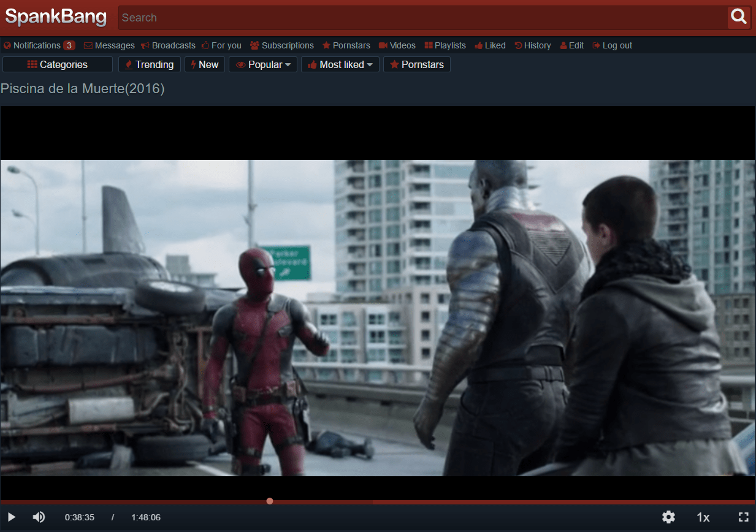Click Log out
Screen dimensions: 756x532
tap(613, 45)
